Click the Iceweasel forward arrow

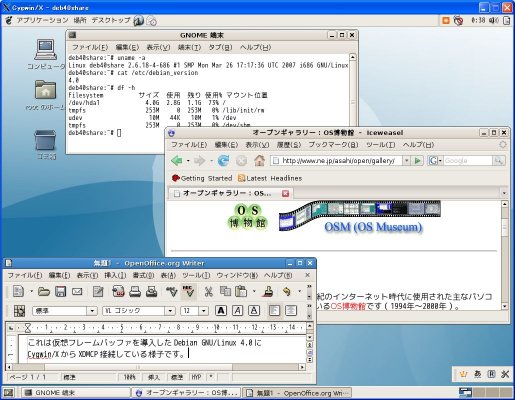pos(199,161)
